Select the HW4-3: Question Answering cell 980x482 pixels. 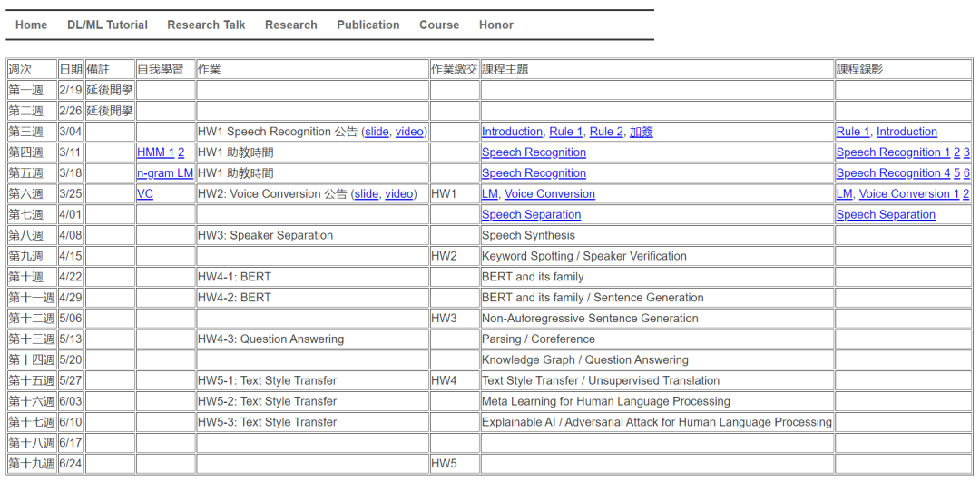[312, 339]
